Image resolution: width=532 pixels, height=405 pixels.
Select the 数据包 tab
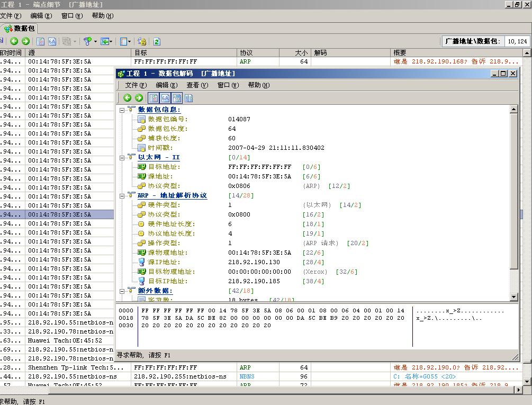[x=20, y=29]
